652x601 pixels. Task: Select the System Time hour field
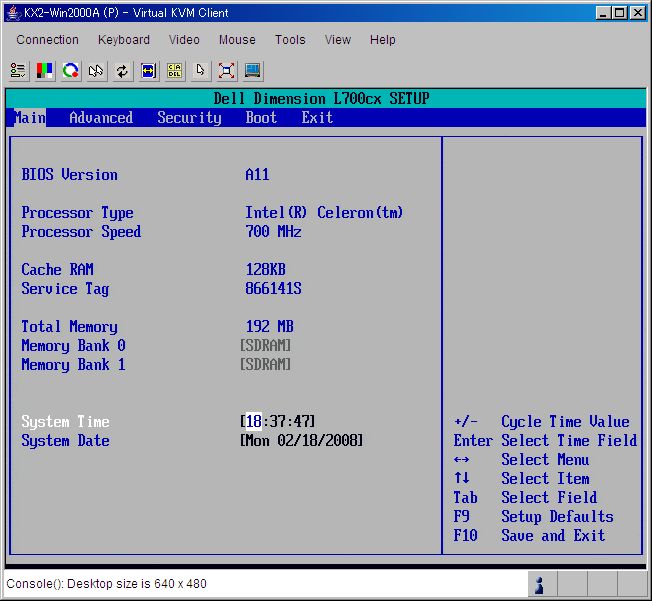coord(254,422)
